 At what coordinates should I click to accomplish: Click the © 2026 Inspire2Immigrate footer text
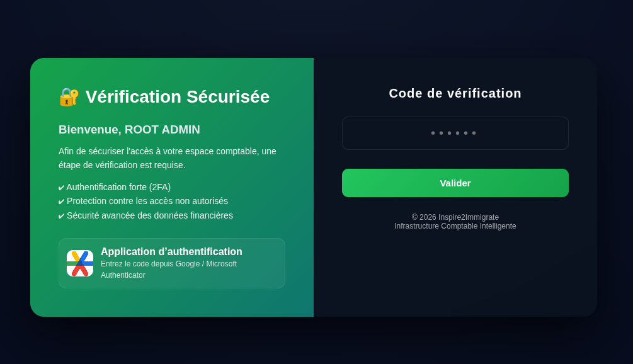click(455, 217)
